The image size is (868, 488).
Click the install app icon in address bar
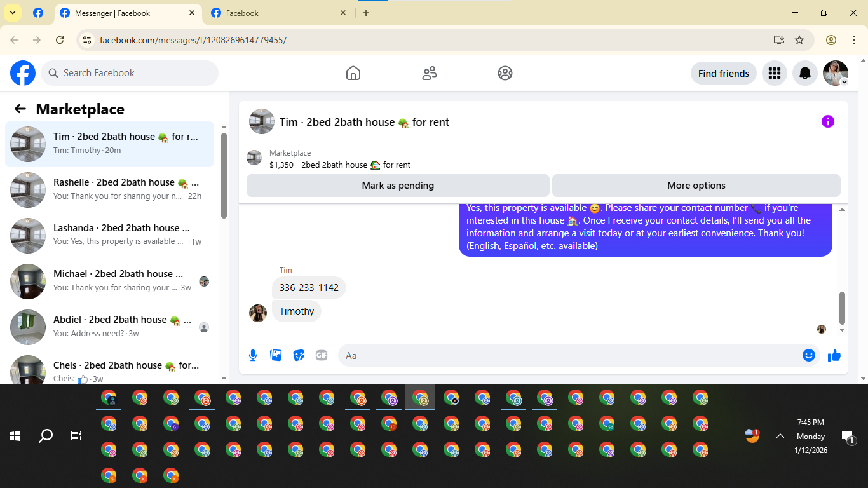point(779,40)
